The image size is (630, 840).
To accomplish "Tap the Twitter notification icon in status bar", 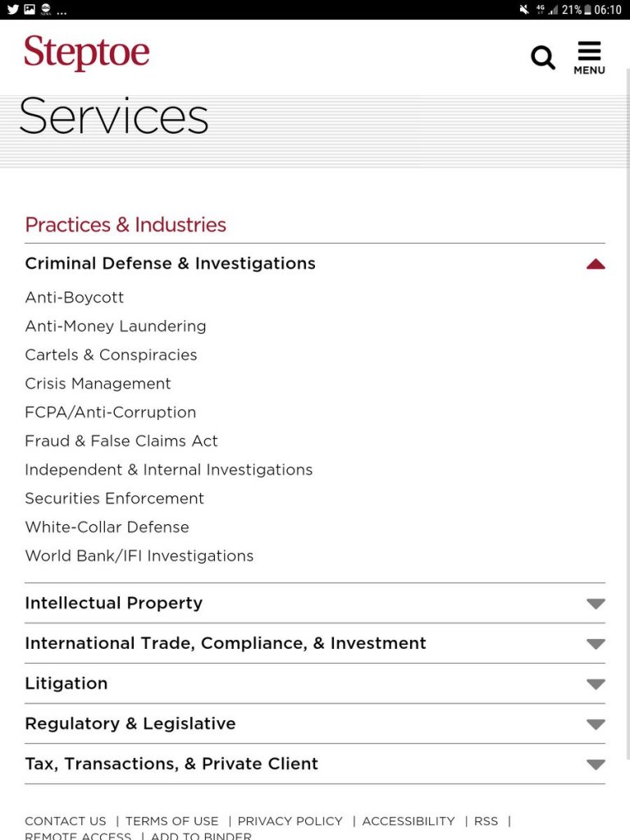I will click(x=12, y=10).
